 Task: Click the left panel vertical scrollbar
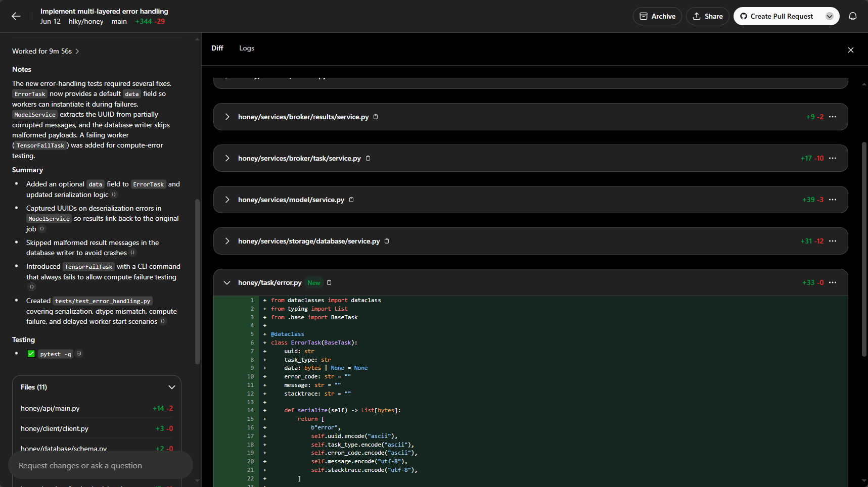click(x=197, y=281)
